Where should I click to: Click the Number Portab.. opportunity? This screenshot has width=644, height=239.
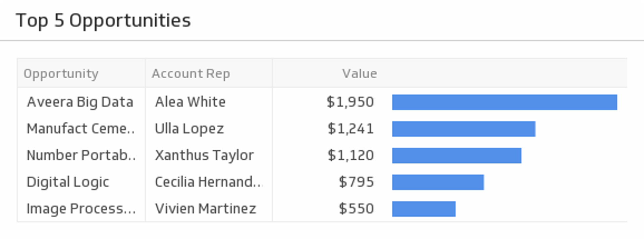(81, 155)
